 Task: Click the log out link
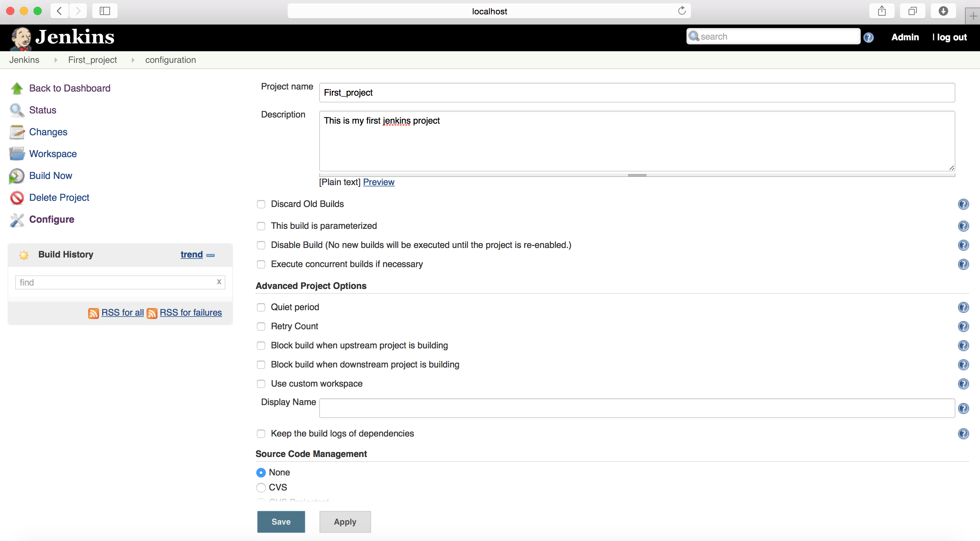point(951,37)
